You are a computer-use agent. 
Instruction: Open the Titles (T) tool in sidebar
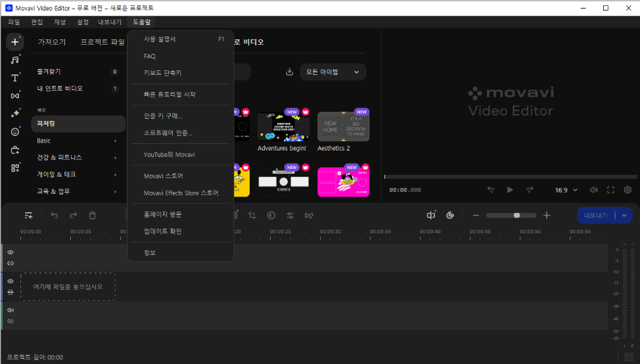pyautogui.click(x=14, y=78)
